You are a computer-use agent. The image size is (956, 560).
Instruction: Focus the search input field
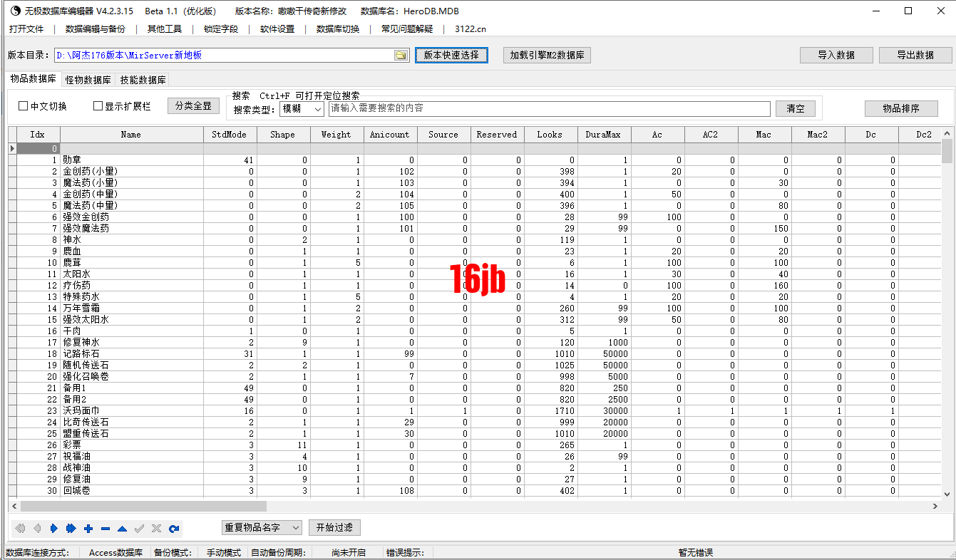pyautogui.click(x=548, y=109)
